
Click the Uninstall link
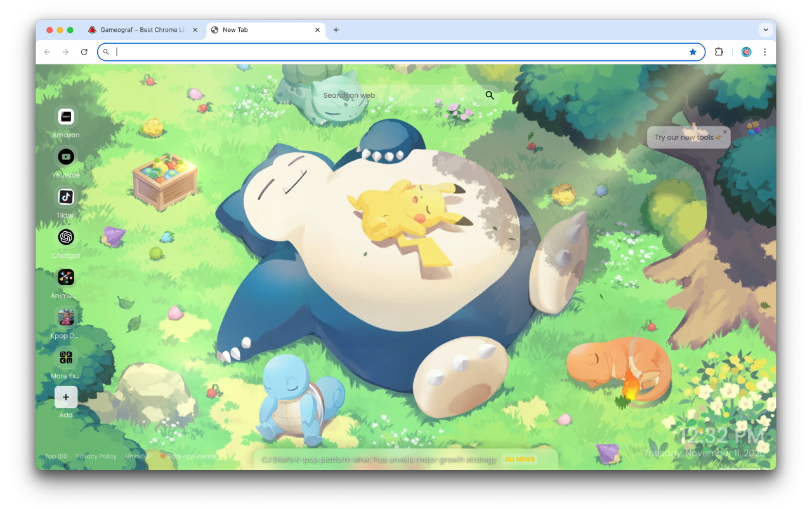[x=138, y=456]
